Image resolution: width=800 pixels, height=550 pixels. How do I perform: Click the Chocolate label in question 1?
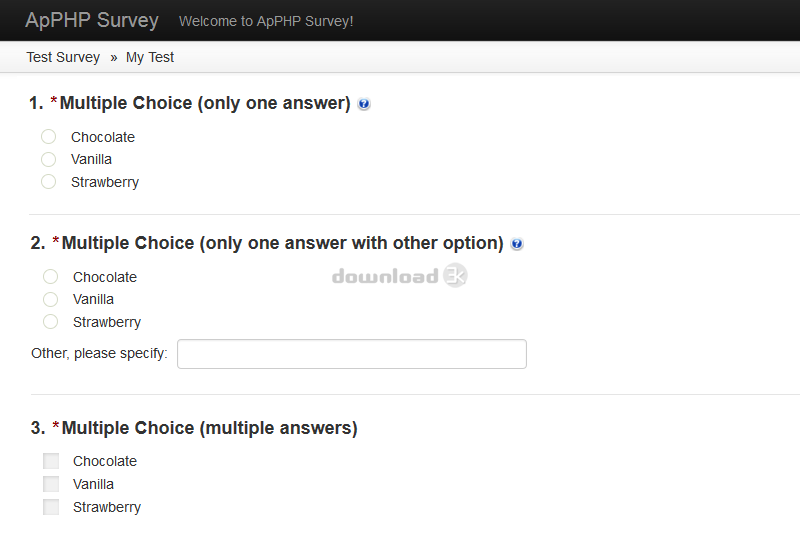[x=103, y=137]
